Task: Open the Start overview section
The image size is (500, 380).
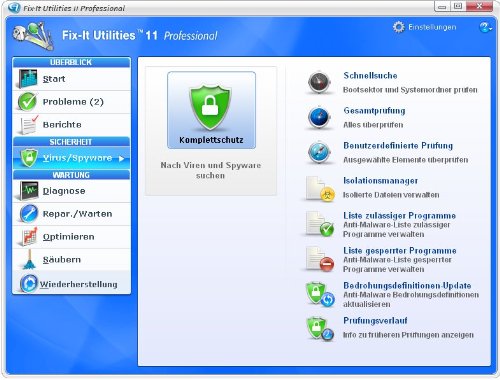Action: coord(71,79)
